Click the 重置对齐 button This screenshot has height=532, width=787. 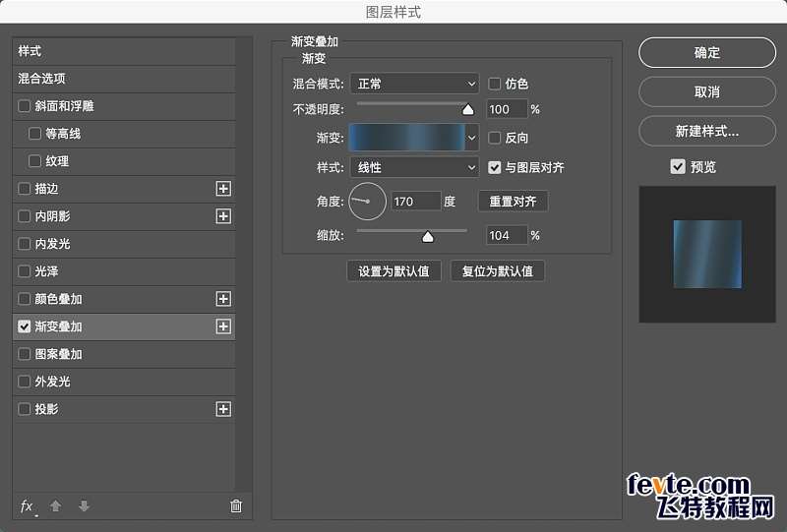tap(513, 202)
